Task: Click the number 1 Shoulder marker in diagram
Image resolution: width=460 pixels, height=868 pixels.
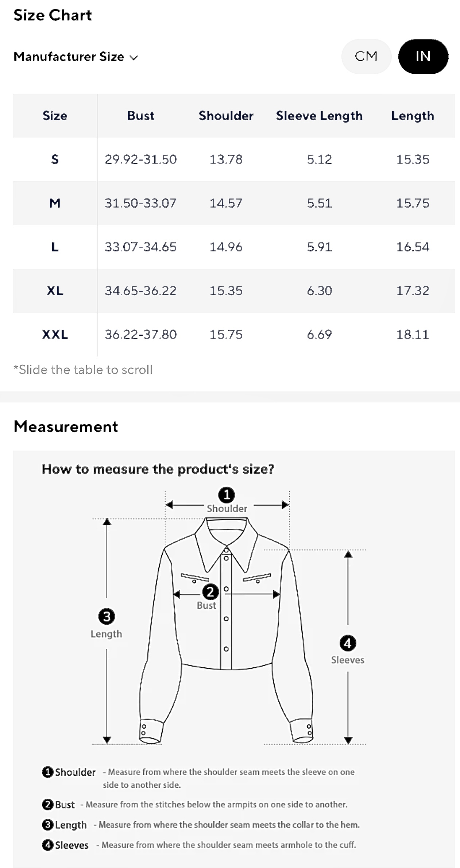Action: [227, 495]
